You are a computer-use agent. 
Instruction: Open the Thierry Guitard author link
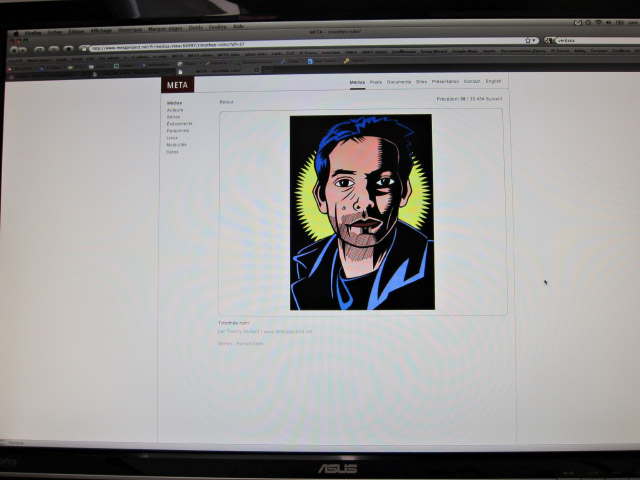coord(243,331)
